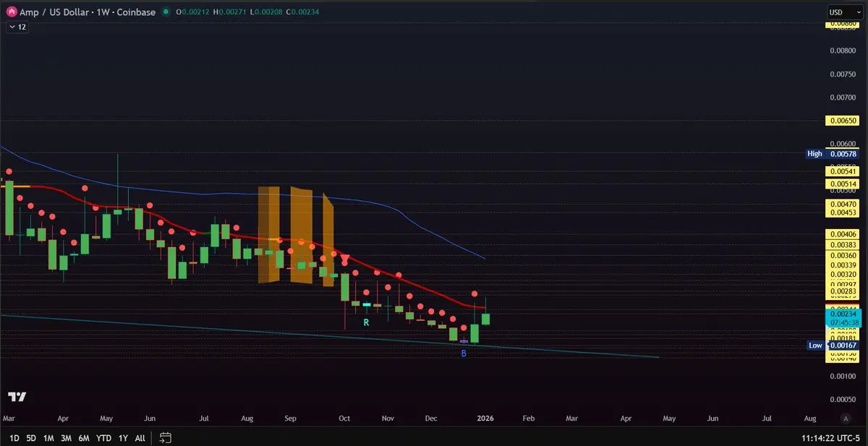Click the Oct label on time axis
This screenshot has height=446, width=868.
coord(345,419)
